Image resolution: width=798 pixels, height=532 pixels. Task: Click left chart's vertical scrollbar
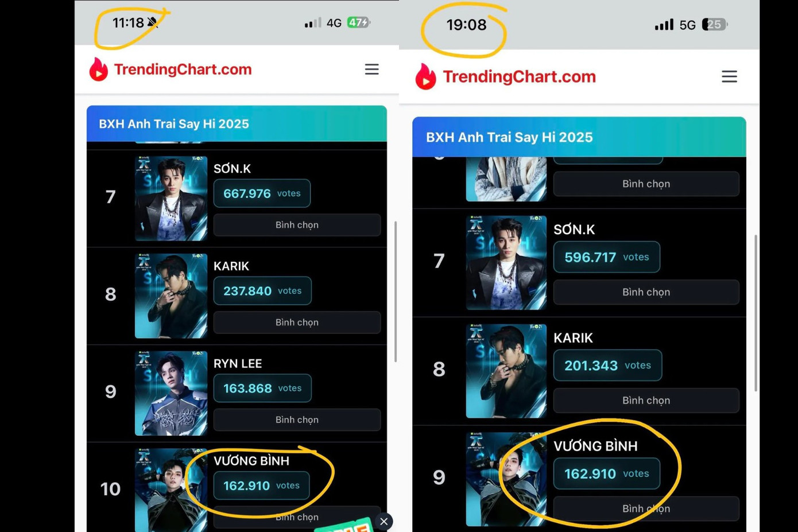(396, 292)
